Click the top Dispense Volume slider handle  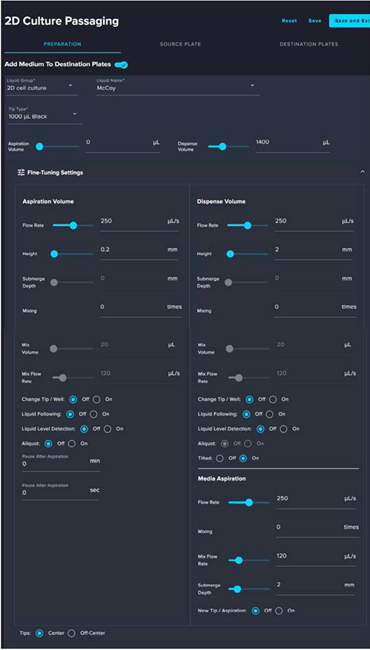(222, 146)
